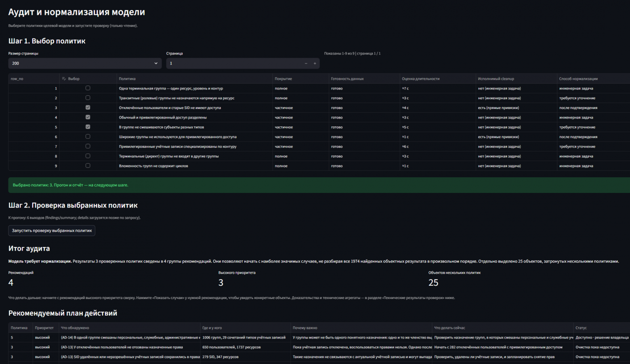Click the 'Выбрано политик: 3' green banner
Image resolution: width=630 pixels, height=364 pixels.
coord(319,185)
